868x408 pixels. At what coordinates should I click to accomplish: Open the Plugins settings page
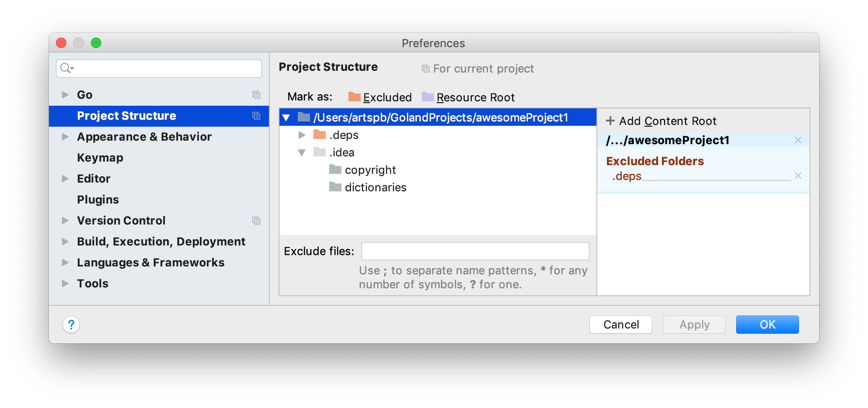pyautogui.click(x=98, y=200)
